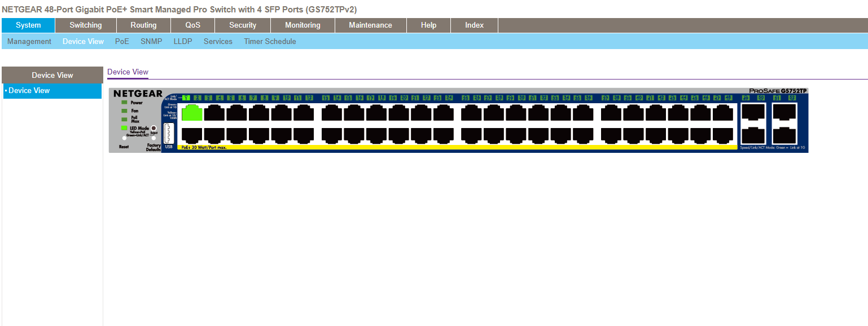Click the Factory Defaults pinhole button
Screen dimensions: 868x326
pos(154,138)
